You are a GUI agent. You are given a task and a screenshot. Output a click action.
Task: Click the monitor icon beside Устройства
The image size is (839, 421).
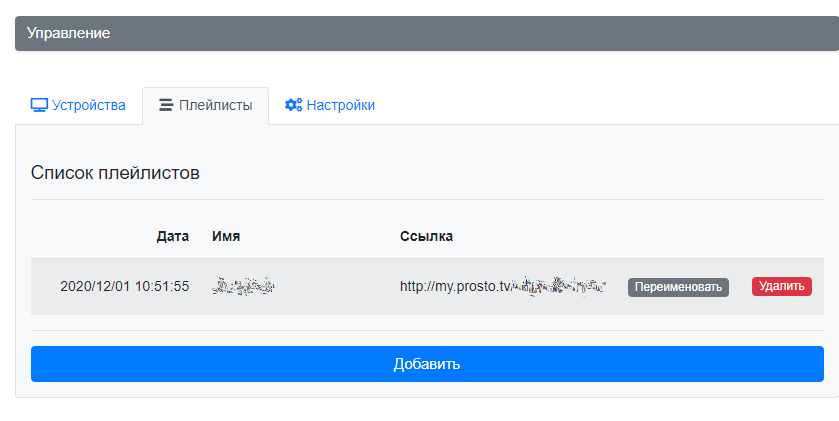tap(39, 105)
